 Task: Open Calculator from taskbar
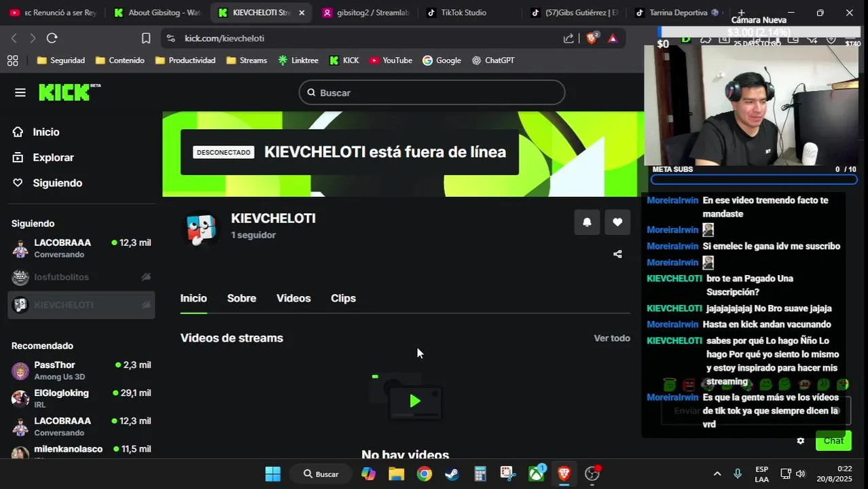pyautogui.click(x=480, y=473)
